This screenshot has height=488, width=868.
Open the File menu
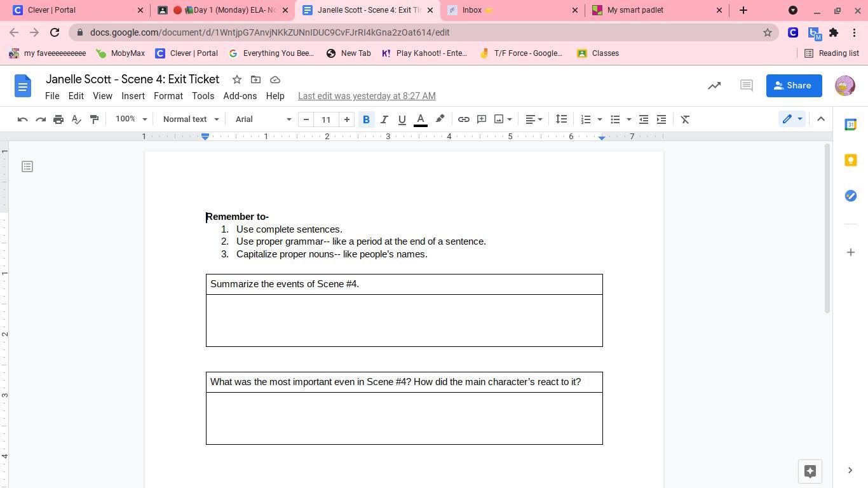pyautogui.click(x=52, y=96)
